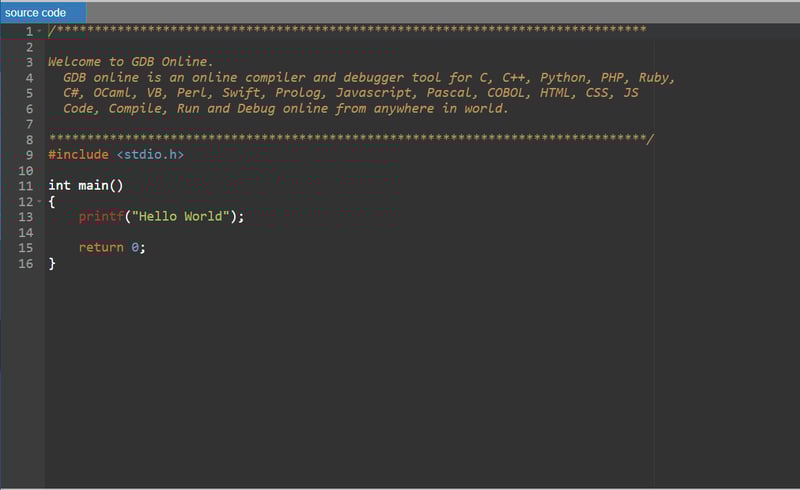Place cursor on the #include directive
This screenshot has height=490, width=800.
coord(78,155)
